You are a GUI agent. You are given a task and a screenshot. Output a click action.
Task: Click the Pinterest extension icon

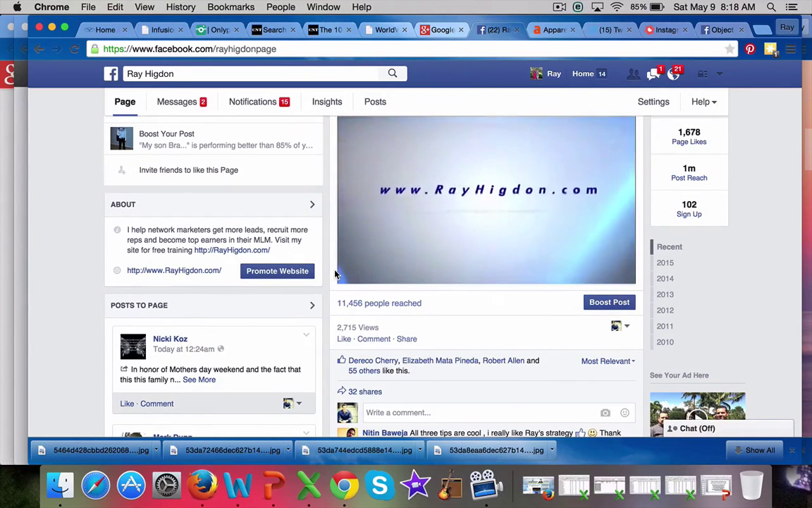pyautogui.click(x=750, y=49)
